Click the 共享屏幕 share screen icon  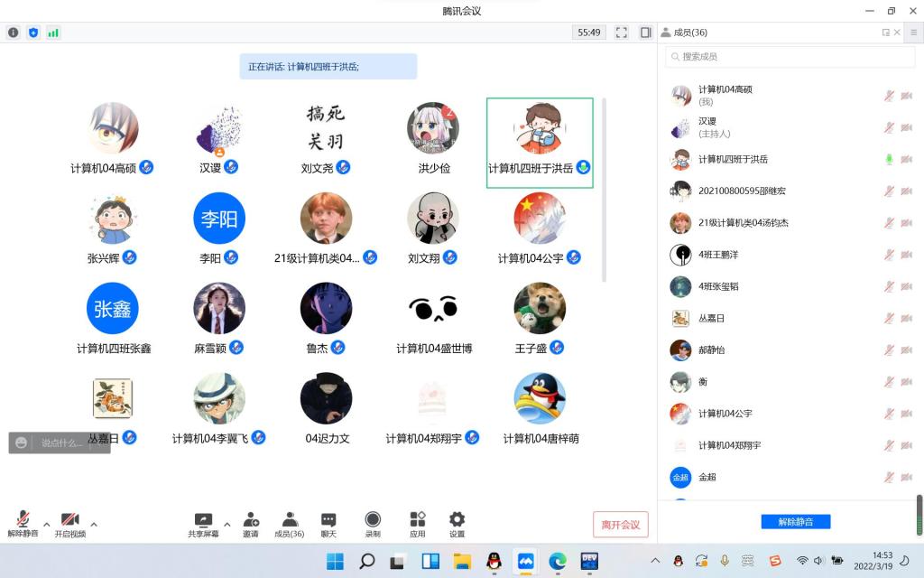(x=203, y=520)
